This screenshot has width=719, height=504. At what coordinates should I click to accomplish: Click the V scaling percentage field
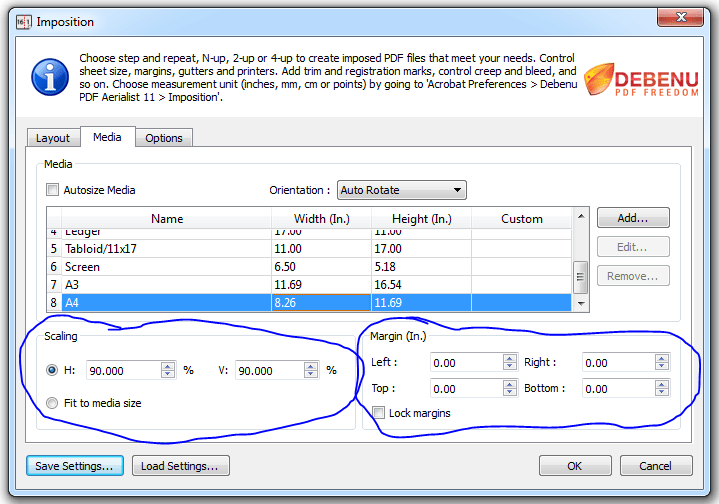pyautogui.click(x=270, y=370)
